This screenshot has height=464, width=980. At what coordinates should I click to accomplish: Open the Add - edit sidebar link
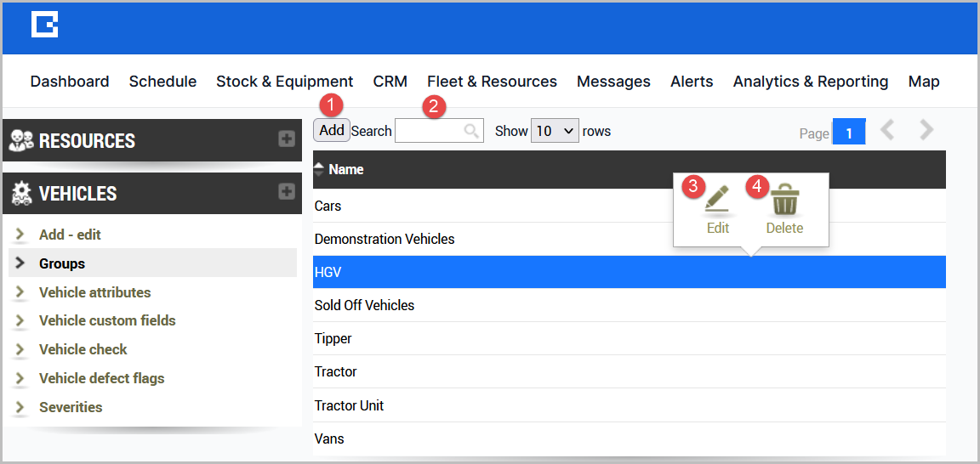coord(70,235)
